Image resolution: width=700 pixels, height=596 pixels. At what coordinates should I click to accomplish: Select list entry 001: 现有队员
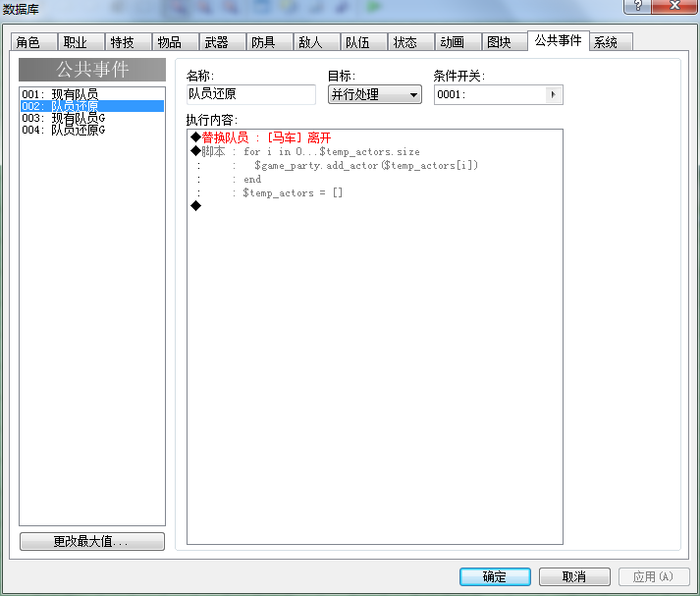pos(92,94)
